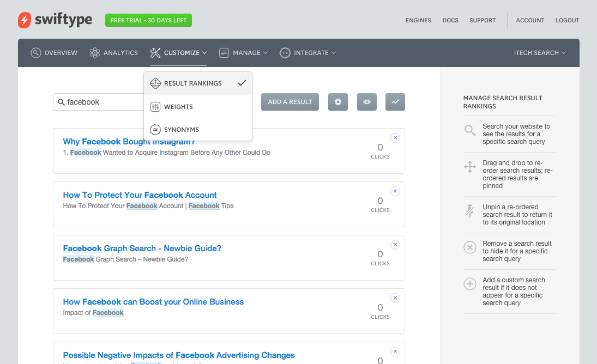Image resolution: width=597 pixels, height=364 pixels.
Task: Click the 'Drag and drop to re-order' help text
Action: tap(517, 174)
